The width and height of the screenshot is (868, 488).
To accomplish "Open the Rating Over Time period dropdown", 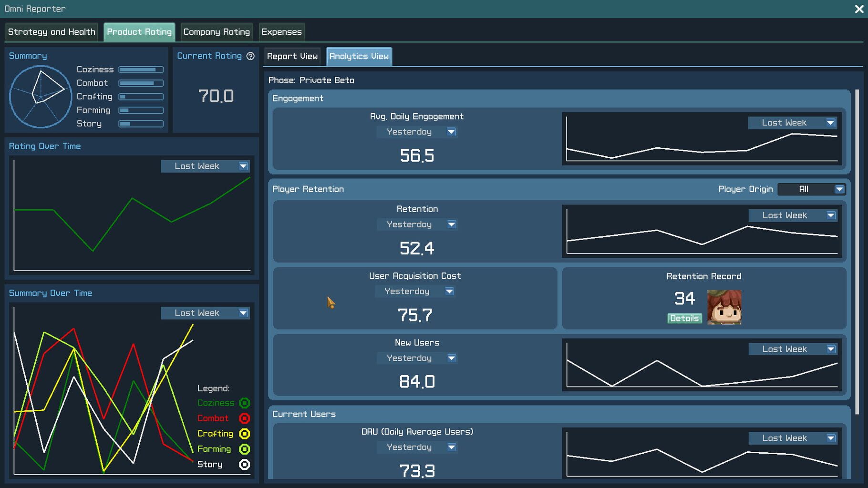I will point(206,166).
